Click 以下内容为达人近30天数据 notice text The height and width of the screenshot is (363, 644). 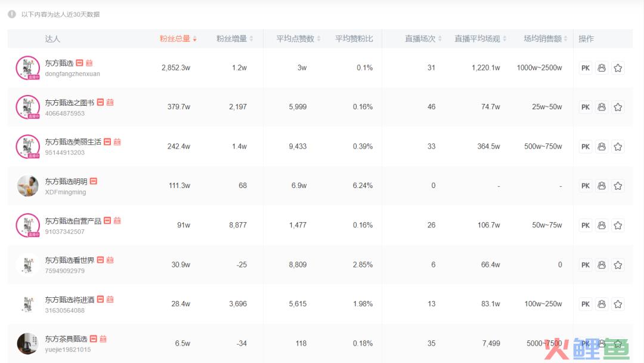click(60, 14)
